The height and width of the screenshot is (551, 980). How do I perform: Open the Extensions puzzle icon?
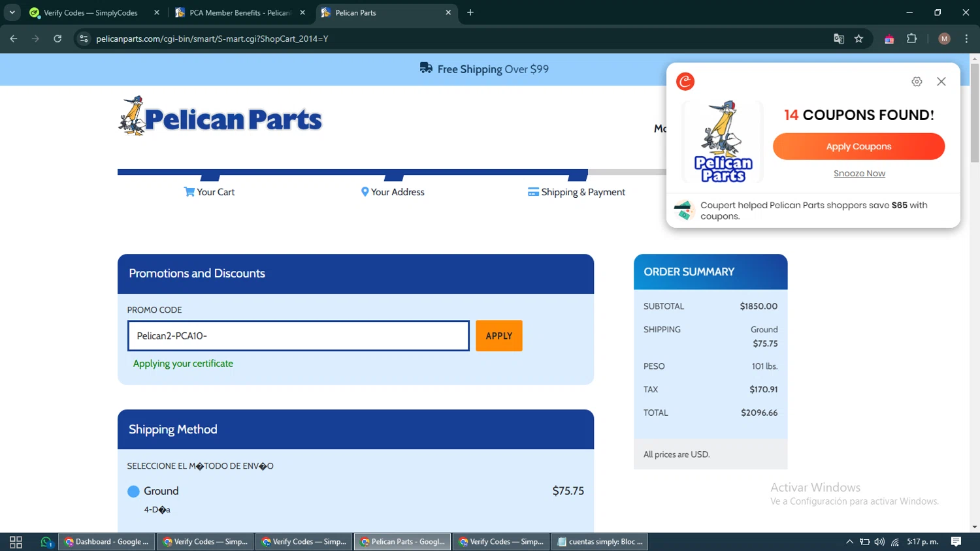point(912,39)
